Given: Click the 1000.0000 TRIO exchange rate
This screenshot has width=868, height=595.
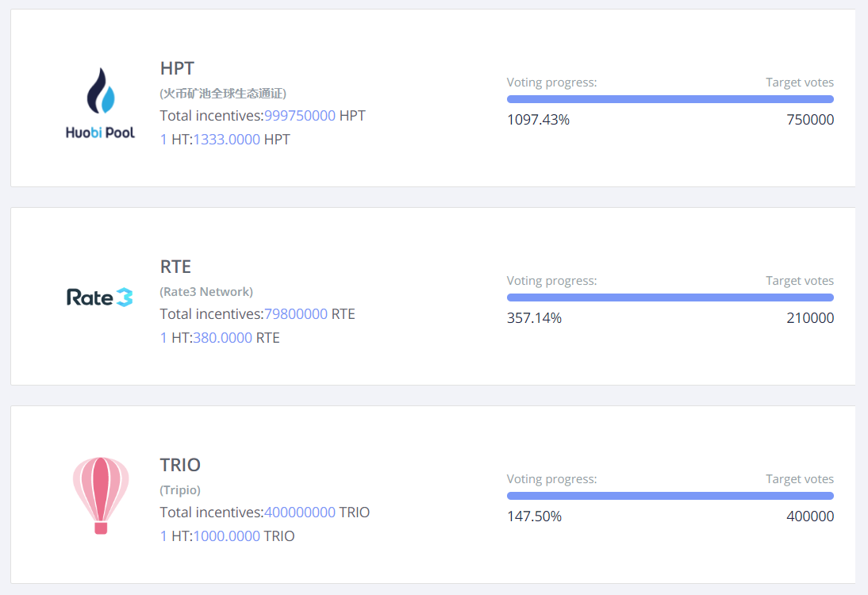Looking at the screenshot, I should point(227,536).
